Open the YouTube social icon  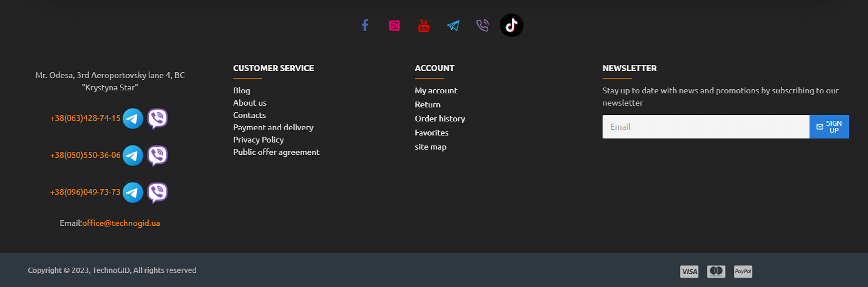tap(424, 25)
